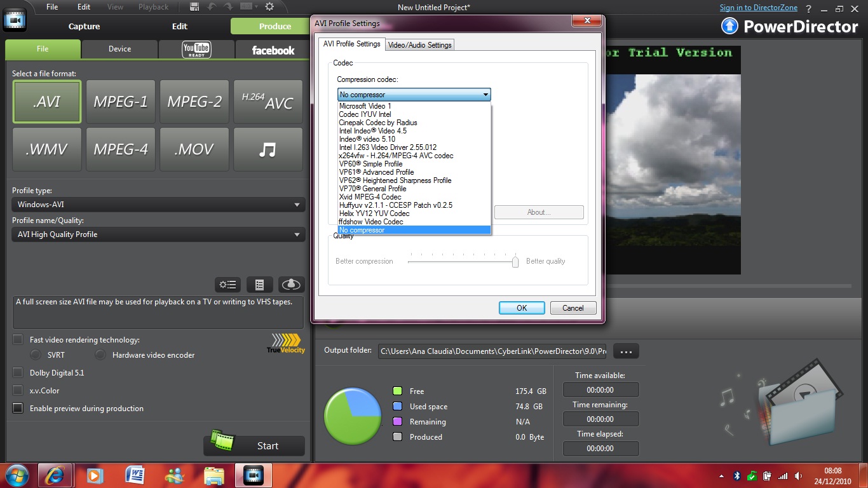The width and height of the screenshot is (868, 488).
Task: Open profile details list icon
Action: tap(259, 285)
